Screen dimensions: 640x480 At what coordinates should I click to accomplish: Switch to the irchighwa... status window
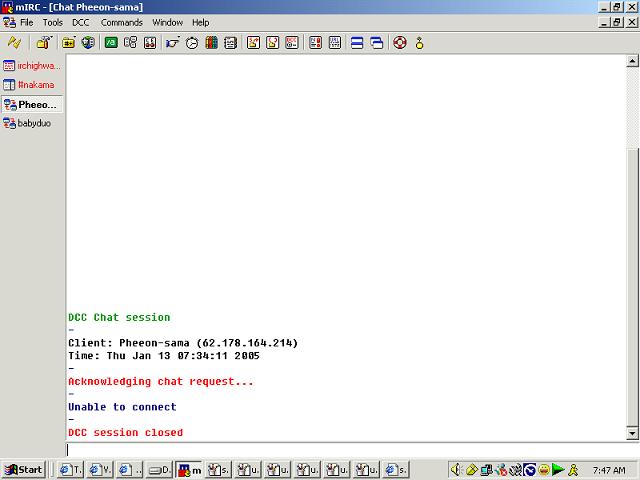pos(32,66)
